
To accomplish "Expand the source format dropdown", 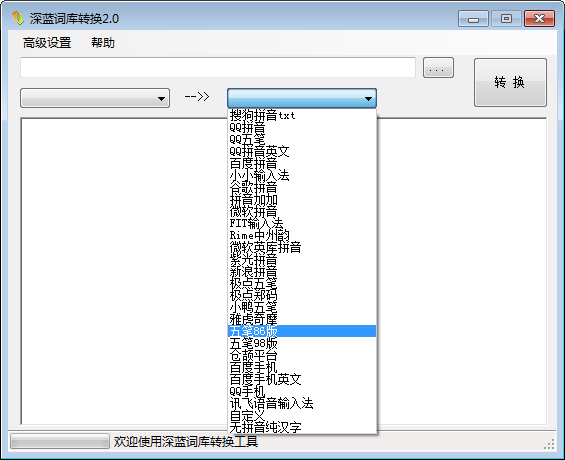I will [x=95, y=98].
